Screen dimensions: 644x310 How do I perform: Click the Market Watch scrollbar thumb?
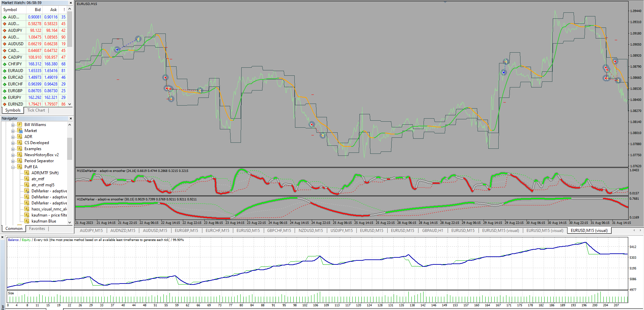(70, 29)
